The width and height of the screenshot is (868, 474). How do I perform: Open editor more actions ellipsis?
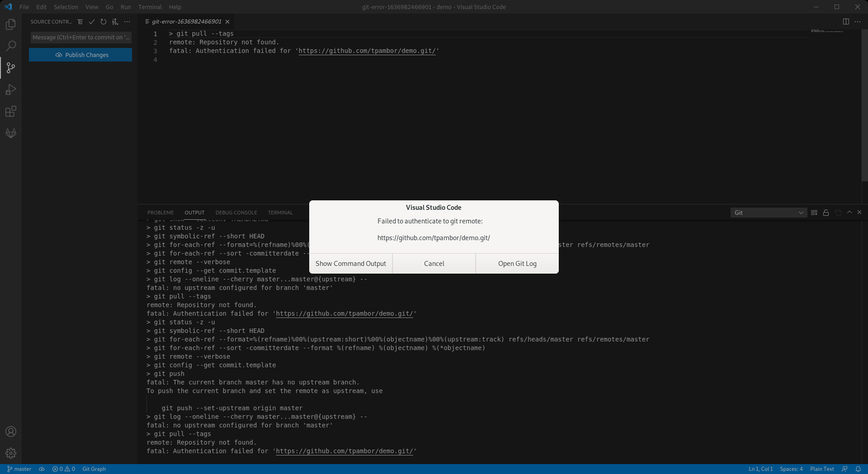click(858, 22)
